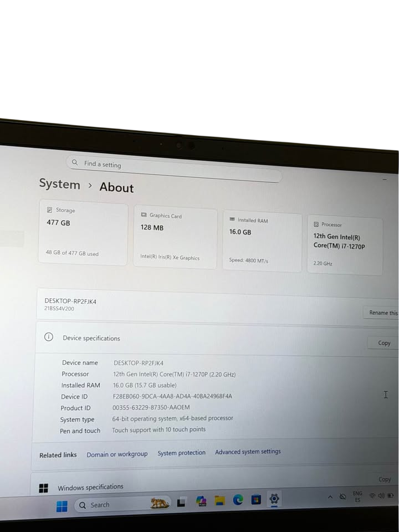The height and width of the screenshot is (532, 399).
Task: Switch the ENG ES input language
Action: 357,497
